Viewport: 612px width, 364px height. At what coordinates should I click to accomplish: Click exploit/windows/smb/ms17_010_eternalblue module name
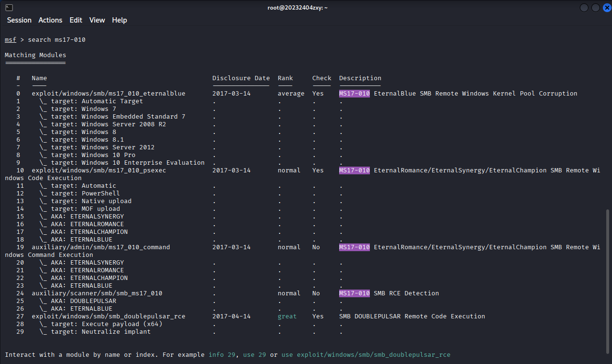(x=109, y=94)
